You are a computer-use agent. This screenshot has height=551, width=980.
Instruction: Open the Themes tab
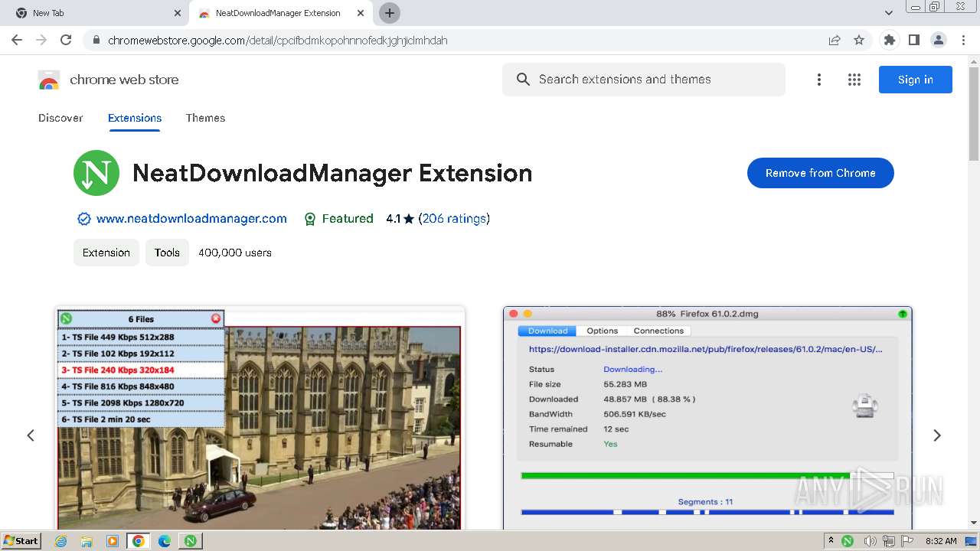[x=205, y=118]
